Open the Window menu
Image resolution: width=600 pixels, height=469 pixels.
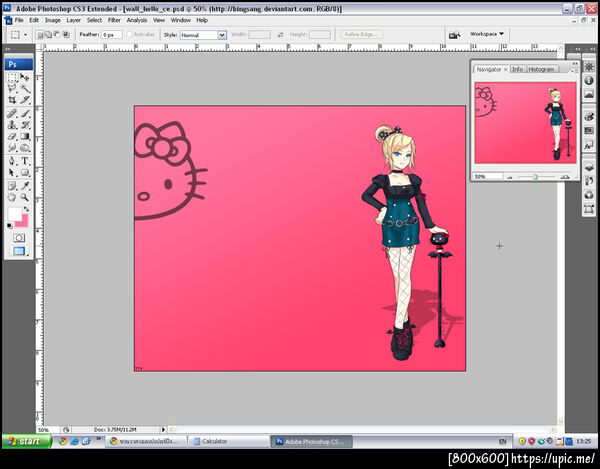point(181,20)
